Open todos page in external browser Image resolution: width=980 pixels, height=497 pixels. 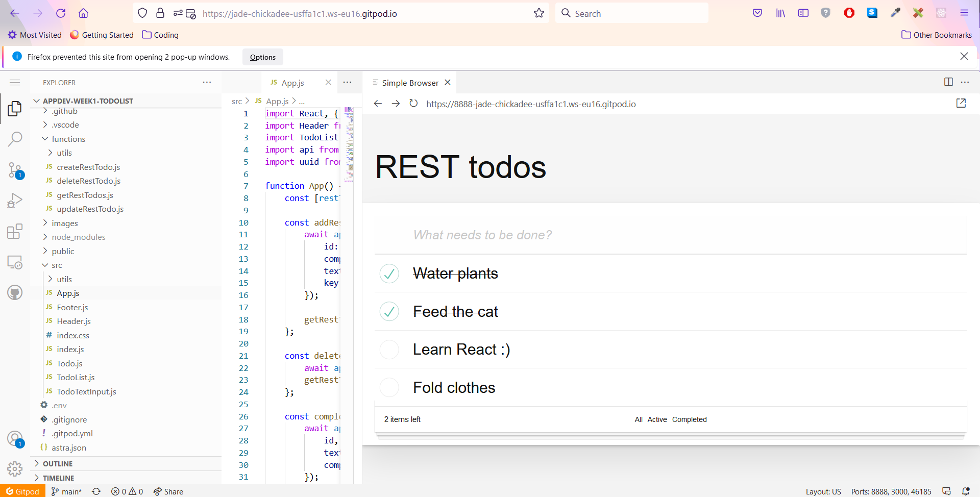point(961,103)
